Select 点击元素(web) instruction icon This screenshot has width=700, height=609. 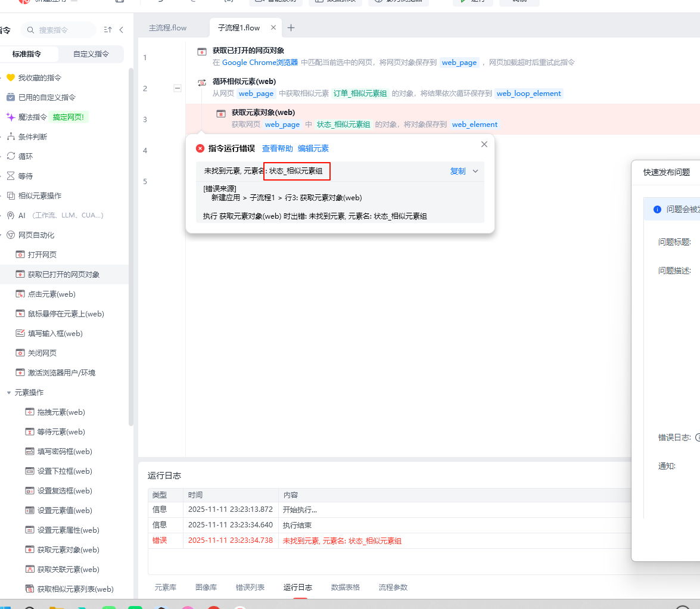[x=20, y=294]
